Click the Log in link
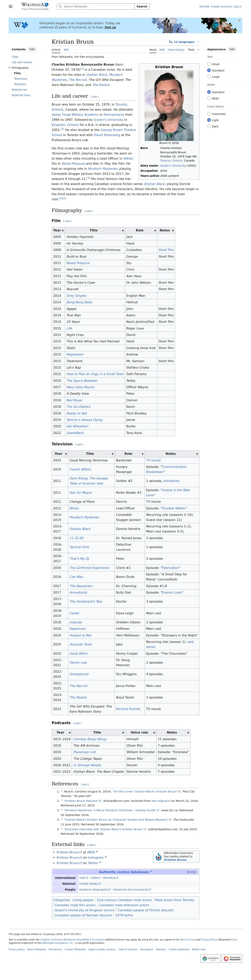251x980 pixels. 237,6
